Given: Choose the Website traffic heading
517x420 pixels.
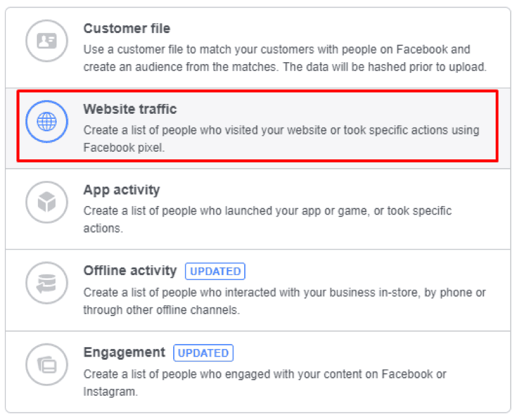Looking at the screenshot, I should 130,109.
